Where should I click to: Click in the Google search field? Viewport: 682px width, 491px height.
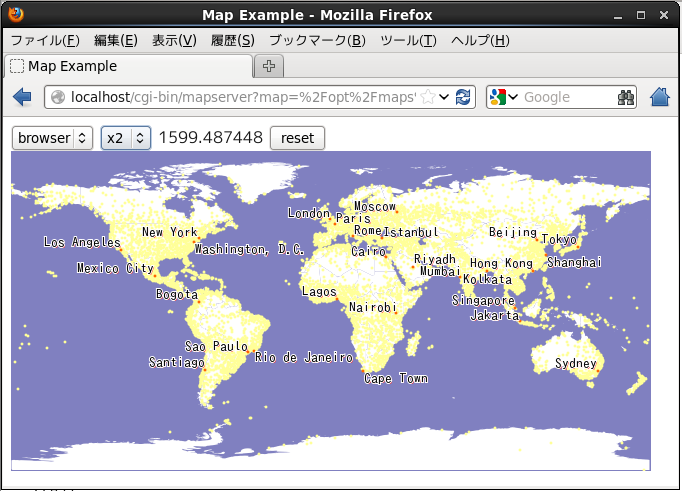pos(566,97)
